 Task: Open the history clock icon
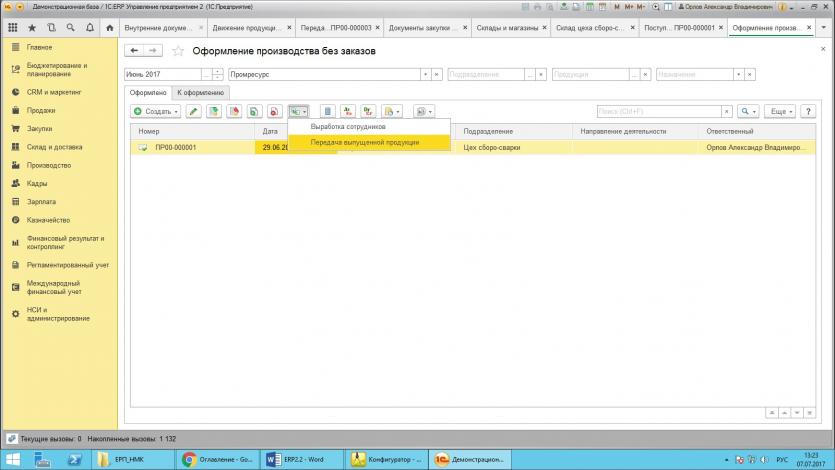(x=51, y=27)
